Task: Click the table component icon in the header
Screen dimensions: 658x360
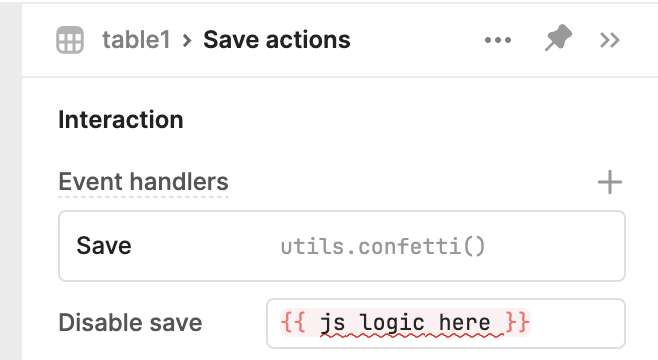Action: (x=70, y=40)
